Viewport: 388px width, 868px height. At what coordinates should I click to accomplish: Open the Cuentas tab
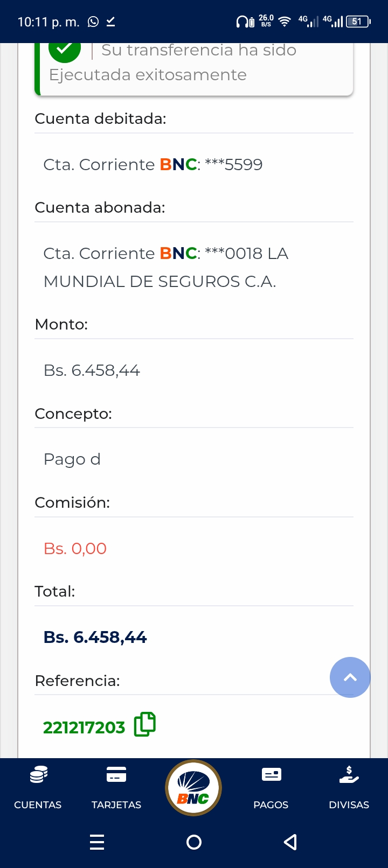[x=38, y=788]
